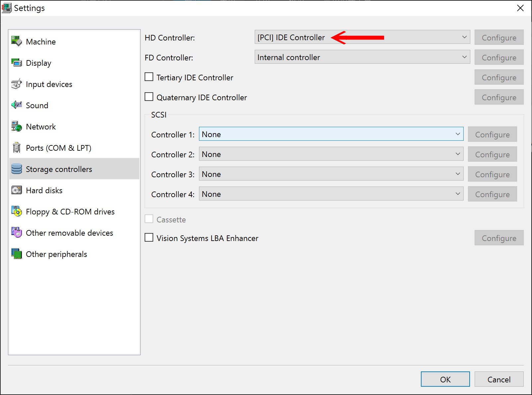Click the Display monitor icon in sidebar

coord(16,63)
